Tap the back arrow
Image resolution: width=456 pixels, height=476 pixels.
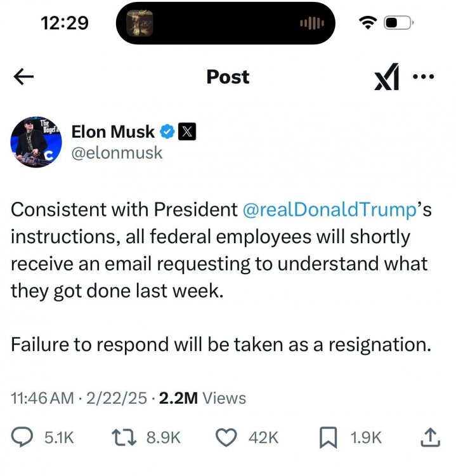tap(23, 77)
